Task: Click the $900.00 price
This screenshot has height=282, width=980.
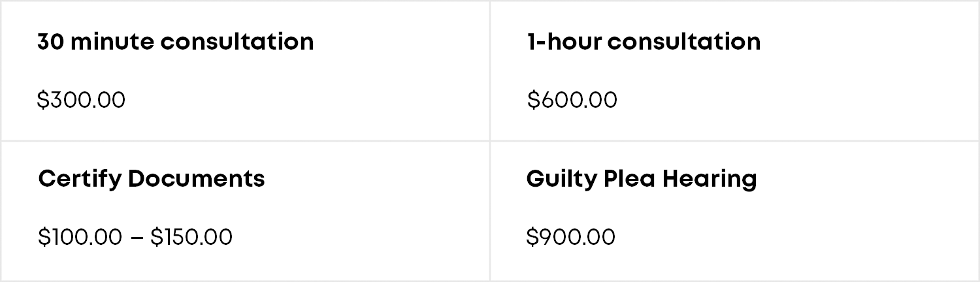Action: pos(571,237)
